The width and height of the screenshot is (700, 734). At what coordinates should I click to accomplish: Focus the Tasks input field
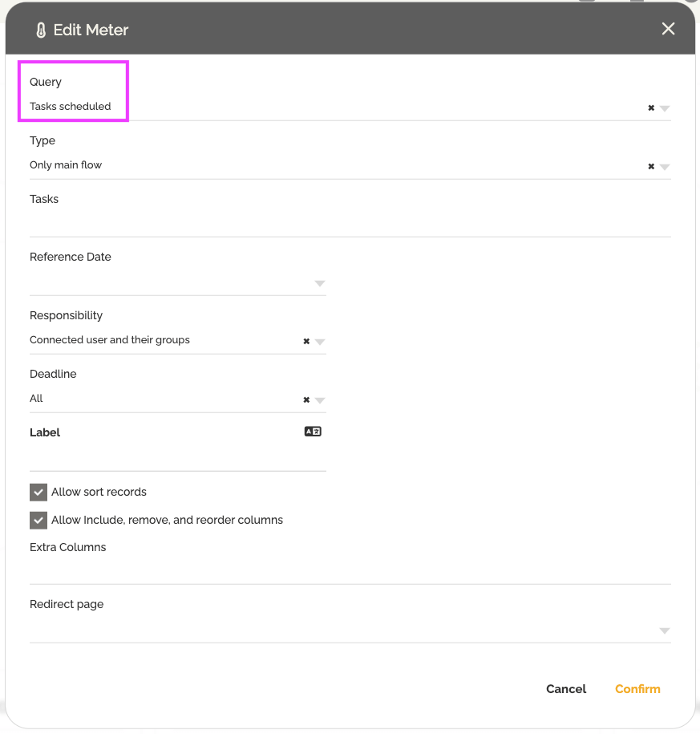(x=350, y=223)
